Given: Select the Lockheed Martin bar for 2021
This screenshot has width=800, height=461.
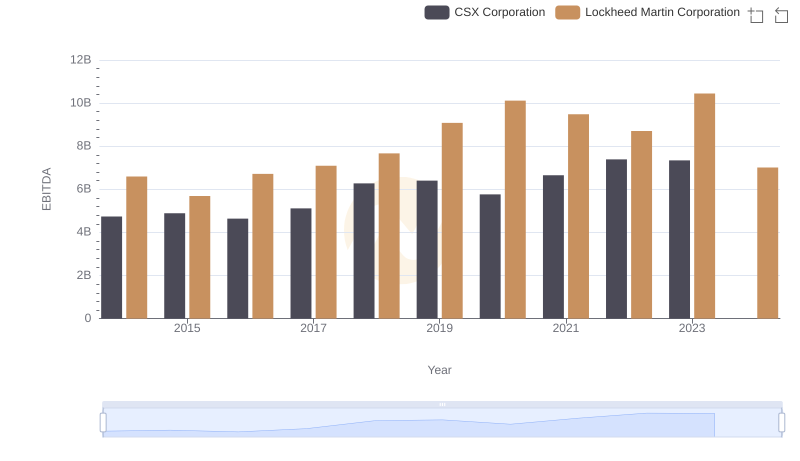Looking at the screenshot, I should point(579,217).
